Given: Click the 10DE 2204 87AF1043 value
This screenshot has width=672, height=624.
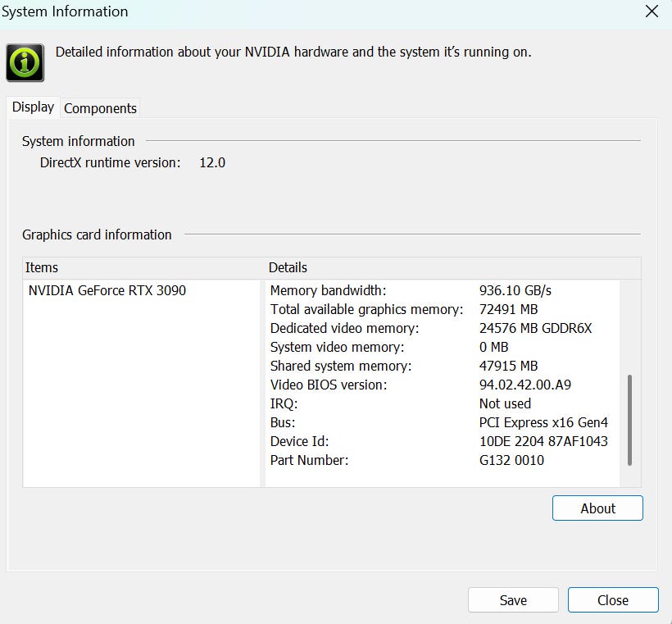Looking at the screenshot, I should (543, 441).
